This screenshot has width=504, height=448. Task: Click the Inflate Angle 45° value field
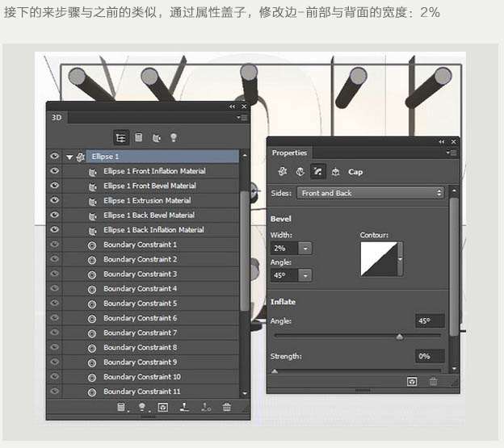[430, 320]
